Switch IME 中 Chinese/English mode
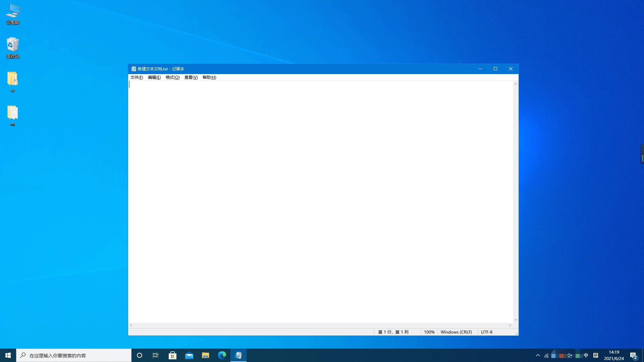Screen dimensions: 644x362 (586, 355)
